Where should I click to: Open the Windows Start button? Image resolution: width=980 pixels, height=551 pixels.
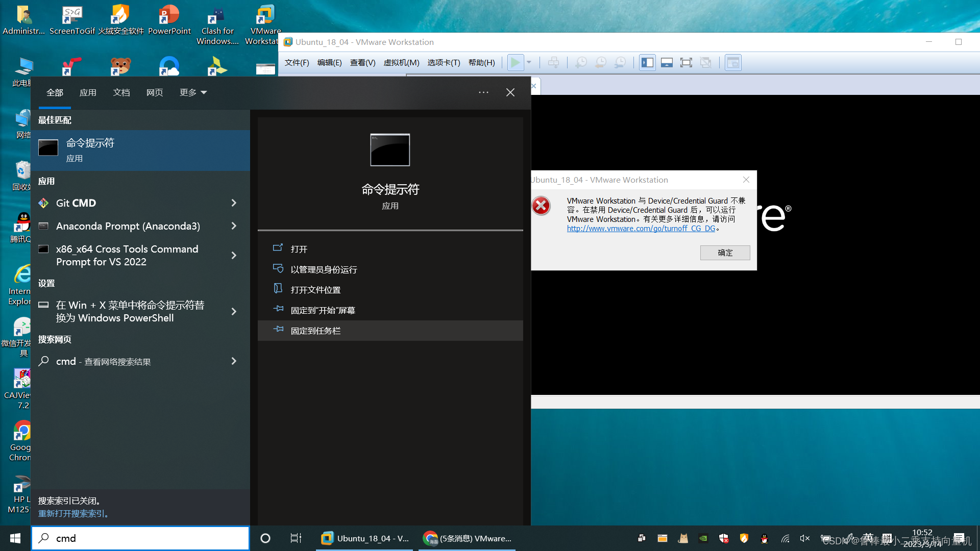[15, 538]
